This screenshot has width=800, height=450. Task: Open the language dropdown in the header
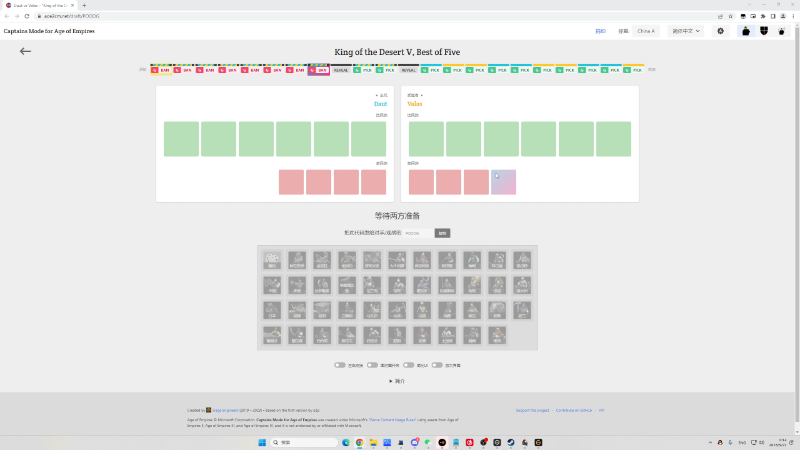686,31
